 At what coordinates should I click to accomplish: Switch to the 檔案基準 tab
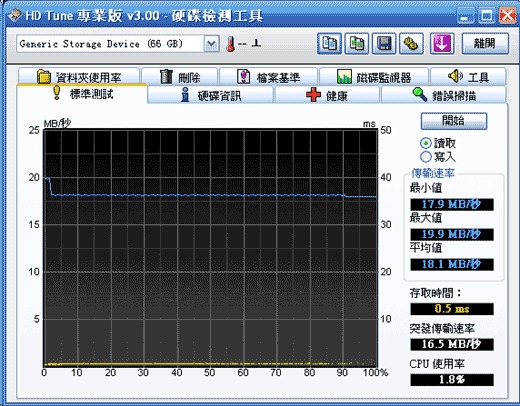click(269, 77)
